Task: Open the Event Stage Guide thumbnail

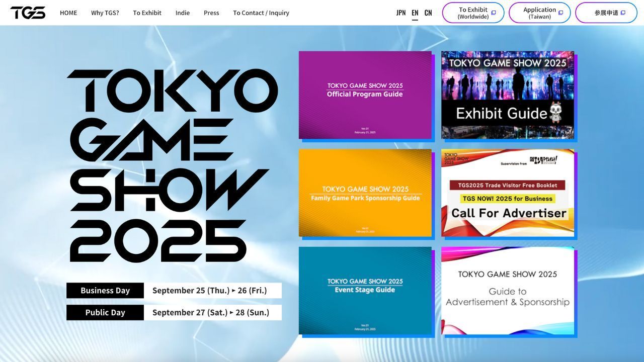Action: point(365,291)
